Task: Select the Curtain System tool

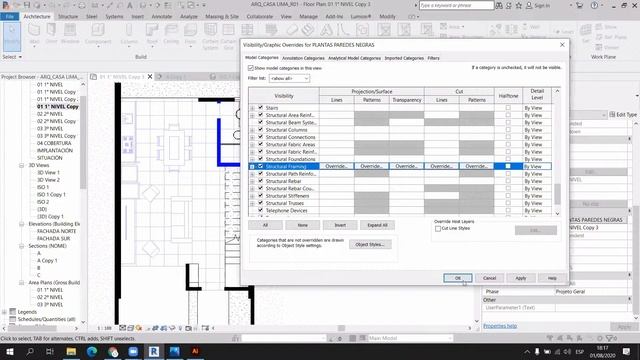Action: [x=210, y=36]
